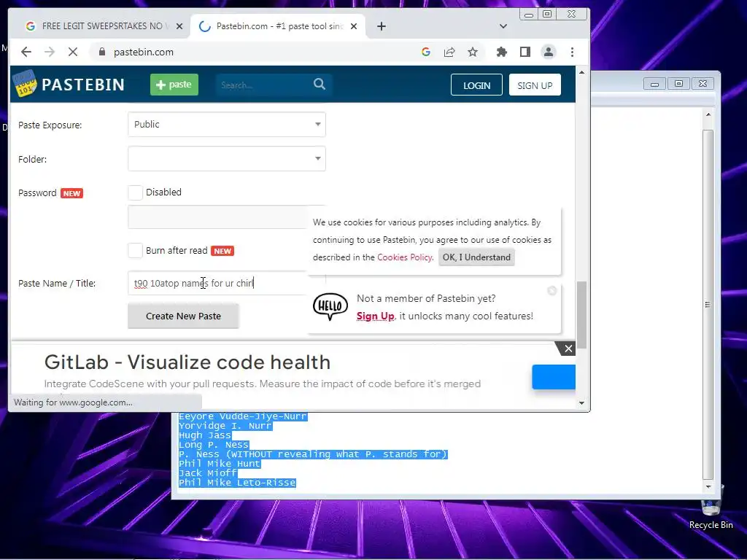
Task: Click the Phil Mike Leto-Risse line
Action: click(x=237, y=483)
